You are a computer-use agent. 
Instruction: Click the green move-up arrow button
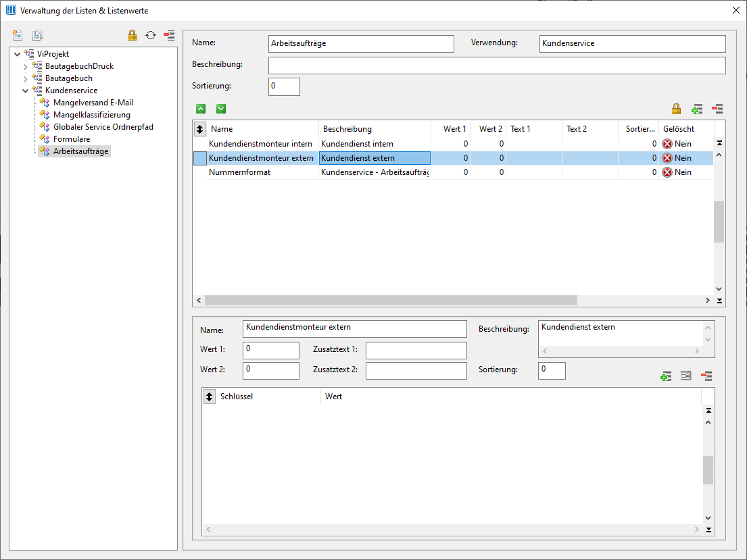coord(201,109)
